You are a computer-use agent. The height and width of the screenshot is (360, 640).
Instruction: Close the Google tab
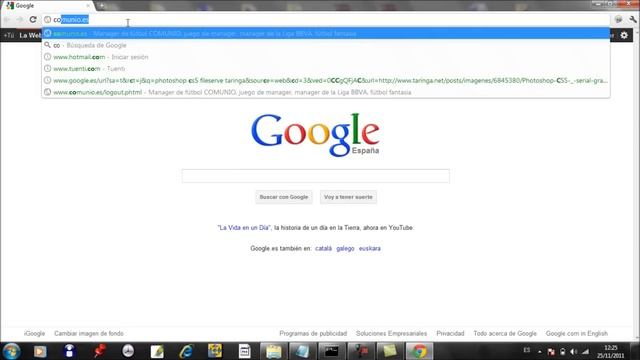[88, 6]
